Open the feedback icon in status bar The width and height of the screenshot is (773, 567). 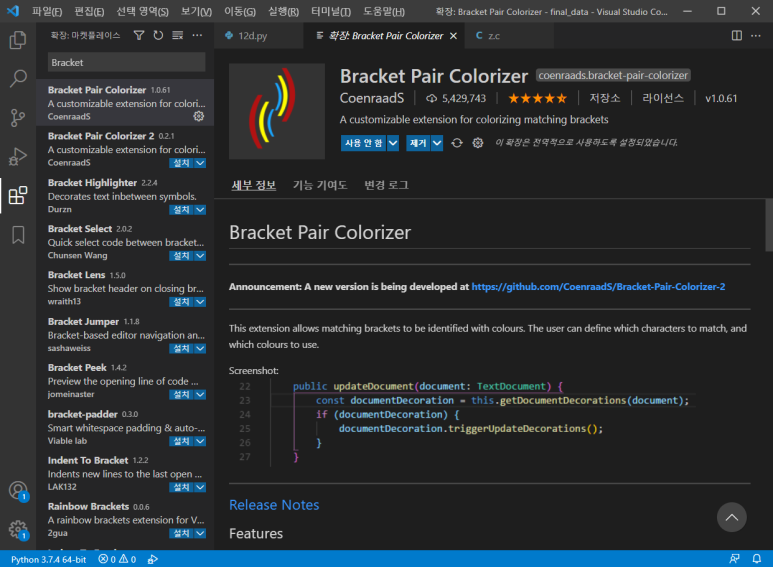click(x=735, y=559)
